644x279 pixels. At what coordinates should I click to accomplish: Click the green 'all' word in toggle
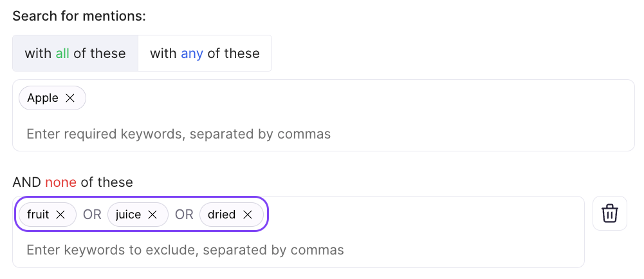[x=62, y=53]
